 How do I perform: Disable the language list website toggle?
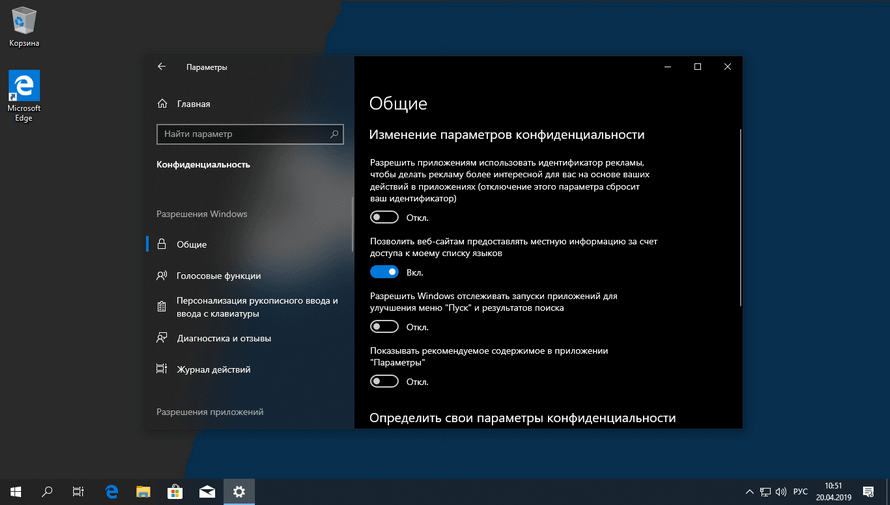(x=384, y=272)
